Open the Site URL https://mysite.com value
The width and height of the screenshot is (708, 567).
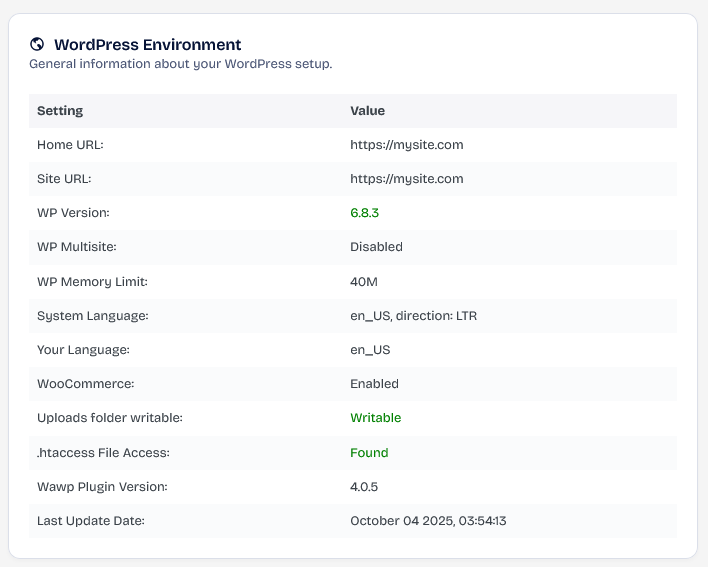click(406, 179)
